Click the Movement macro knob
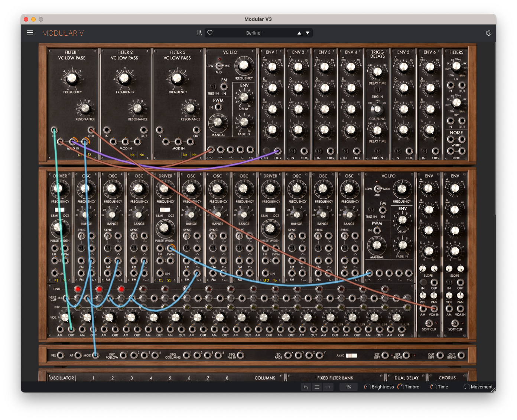 coord(466,387)
